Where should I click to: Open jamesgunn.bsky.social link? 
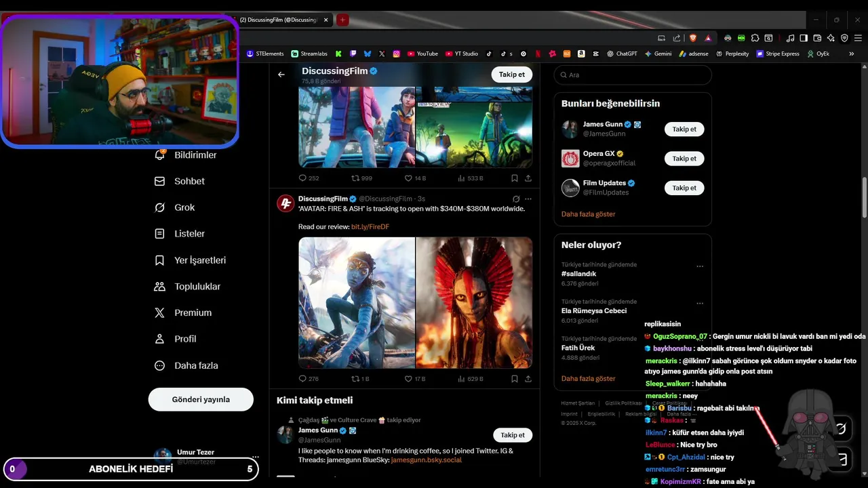click(x=427, y=460)
